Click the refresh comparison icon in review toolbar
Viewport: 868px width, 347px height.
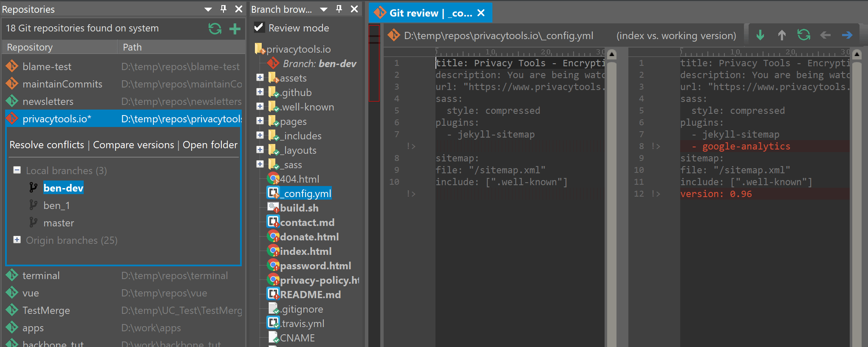(803, 35)
